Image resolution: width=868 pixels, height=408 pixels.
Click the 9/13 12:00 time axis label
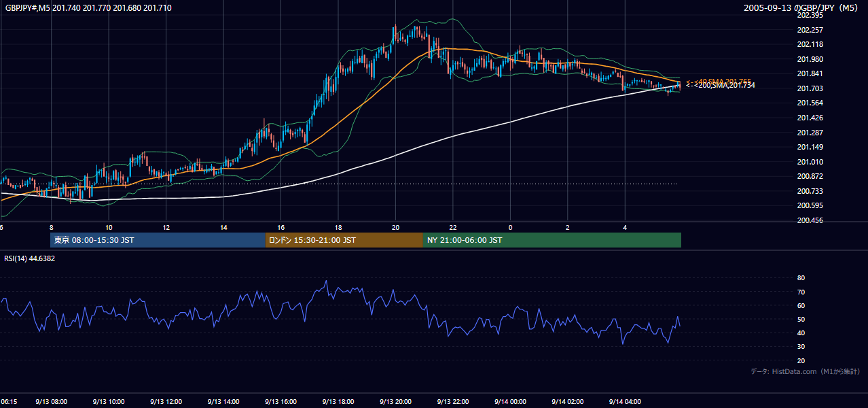(x=166, y=402)
